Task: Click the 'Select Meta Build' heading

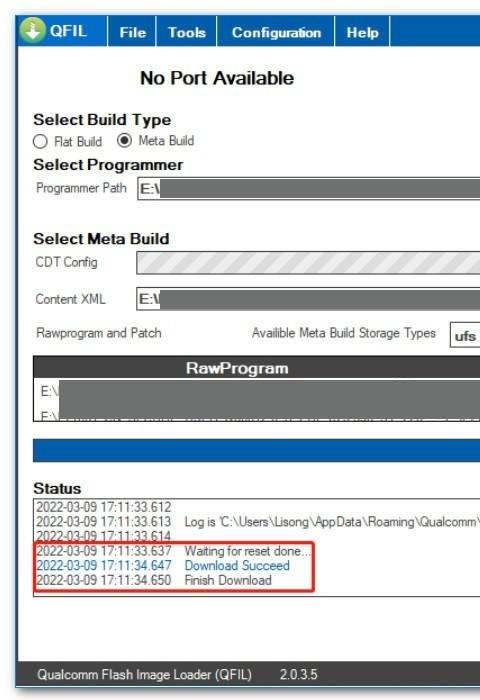Action: pyautogui.click(x=101, y=239)
